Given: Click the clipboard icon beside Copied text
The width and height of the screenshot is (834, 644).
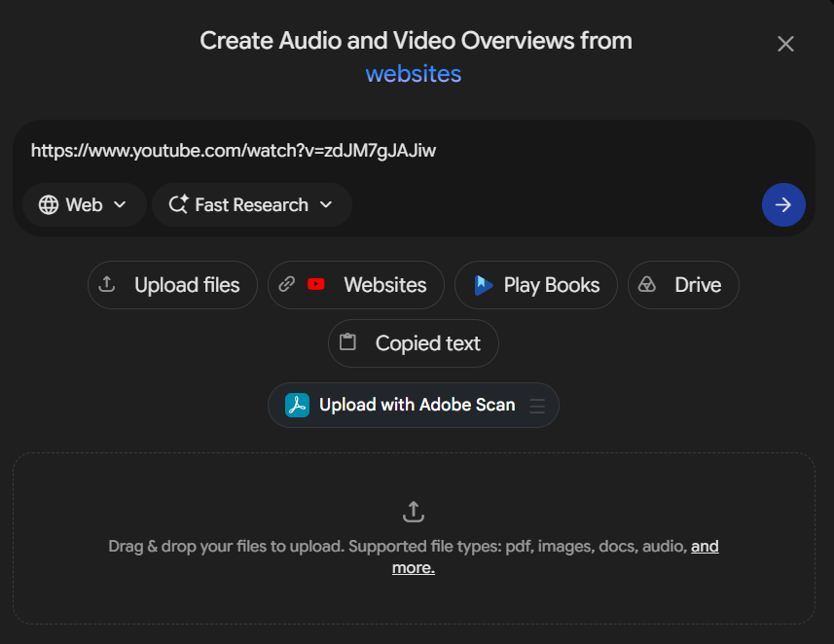Looking at the screenshot, I should tap(347, 341).
